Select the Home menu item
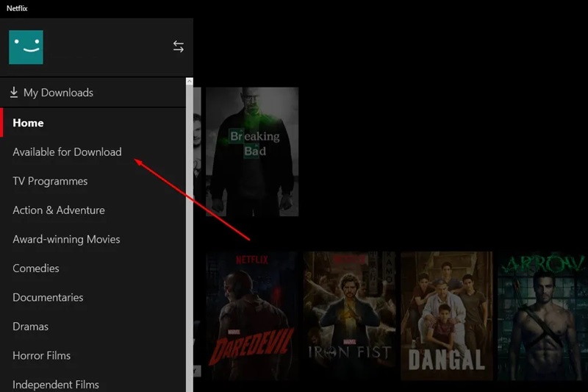 click(93, 123)
